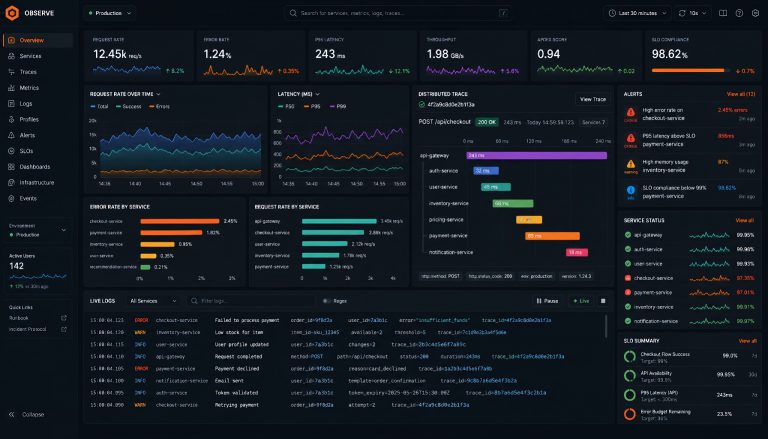
Task: Click the SLO compliance info alert icon
Action: point(631,190)
